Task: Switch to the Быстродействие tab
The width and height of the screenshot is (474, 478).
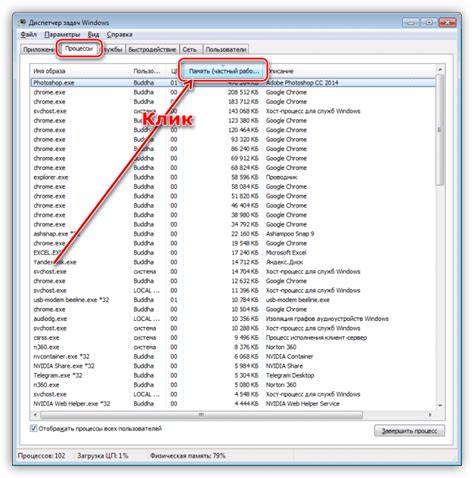Action: [x=152, y=49]
